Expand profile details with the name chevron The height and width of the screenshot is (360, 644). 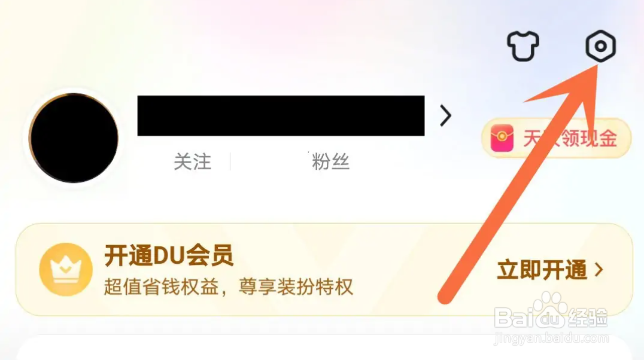click(x=445, y=115)
